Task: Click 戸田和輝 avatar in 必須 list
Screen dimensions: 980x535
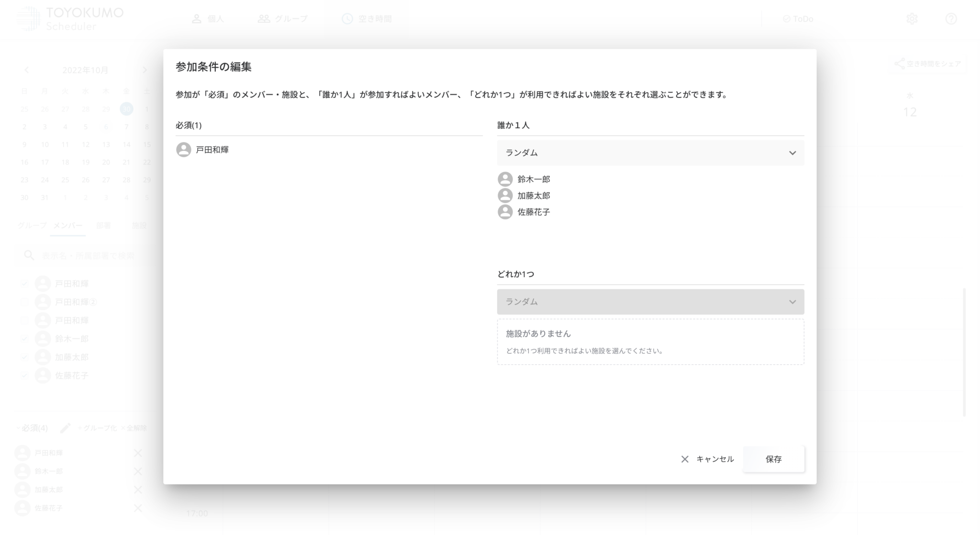Action: (184, 150)
